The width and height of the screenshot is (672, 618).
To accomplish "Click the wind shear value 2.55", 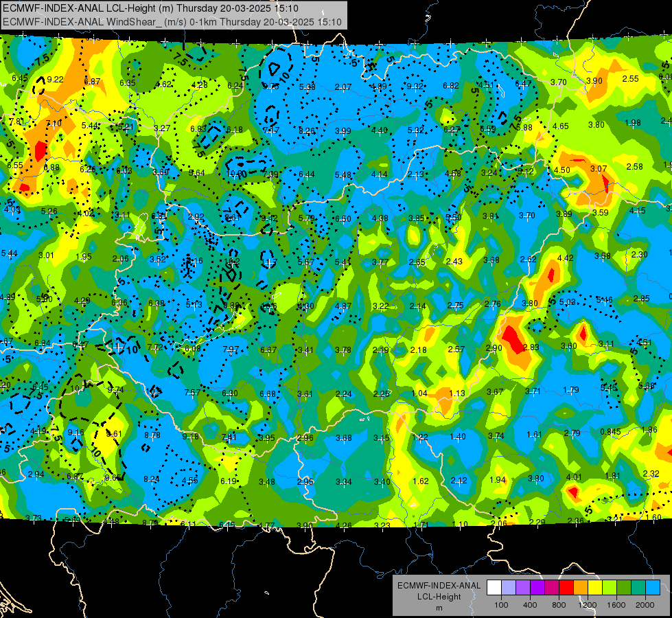I will pos(630,78).
